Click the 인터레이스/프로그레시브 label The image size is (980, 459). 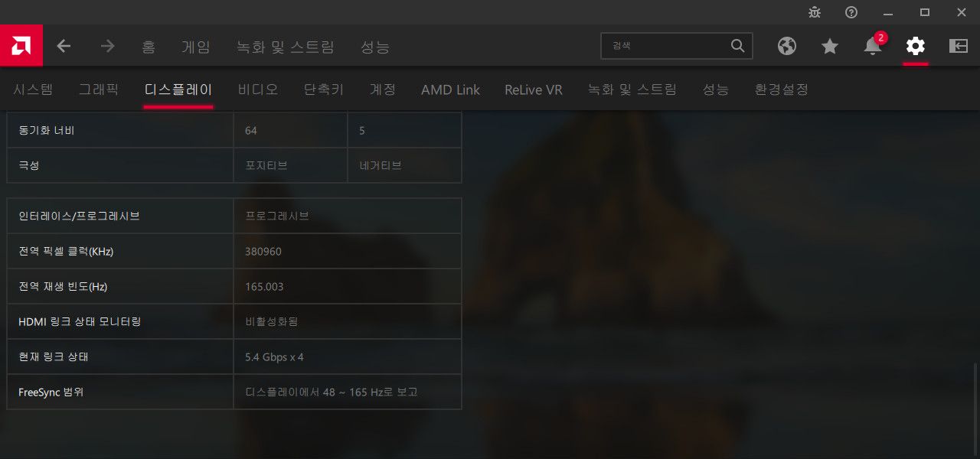79,216
